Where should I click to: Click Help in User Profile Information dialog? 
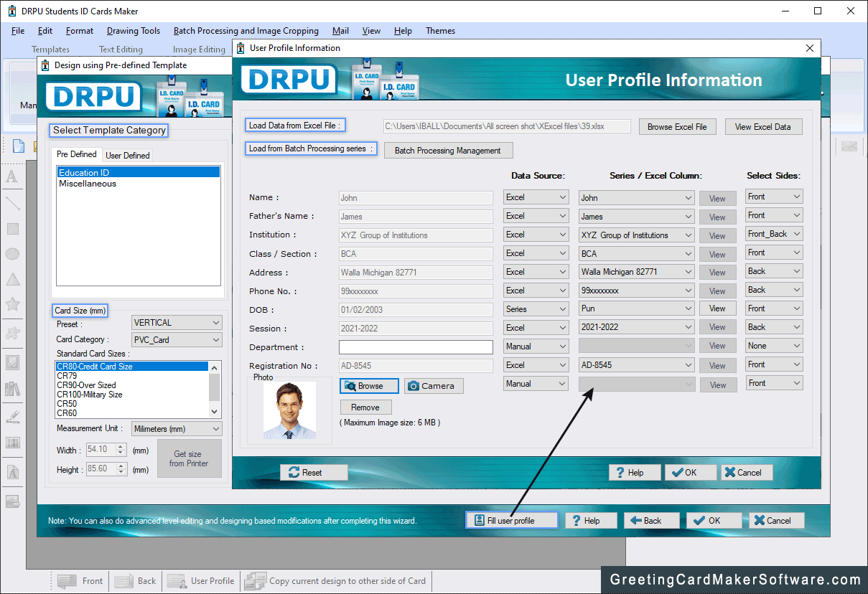[x=635, y=473]
